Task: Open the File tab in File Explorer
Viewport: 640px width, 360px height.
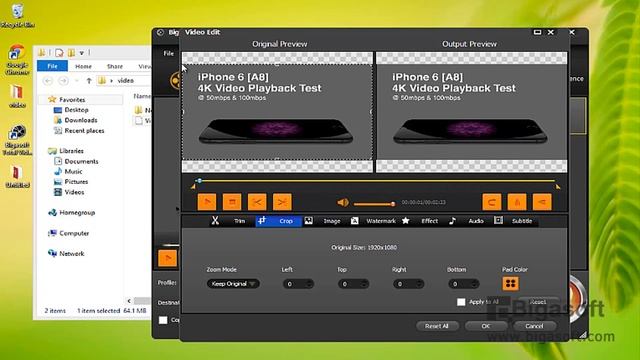Action: tap(52, 66)
